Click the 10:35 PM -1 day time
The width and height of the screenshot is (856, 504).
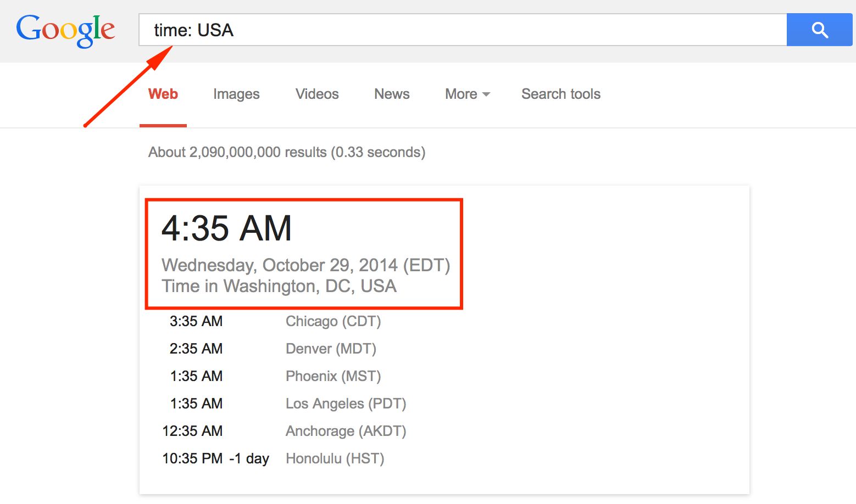(215, 458)
